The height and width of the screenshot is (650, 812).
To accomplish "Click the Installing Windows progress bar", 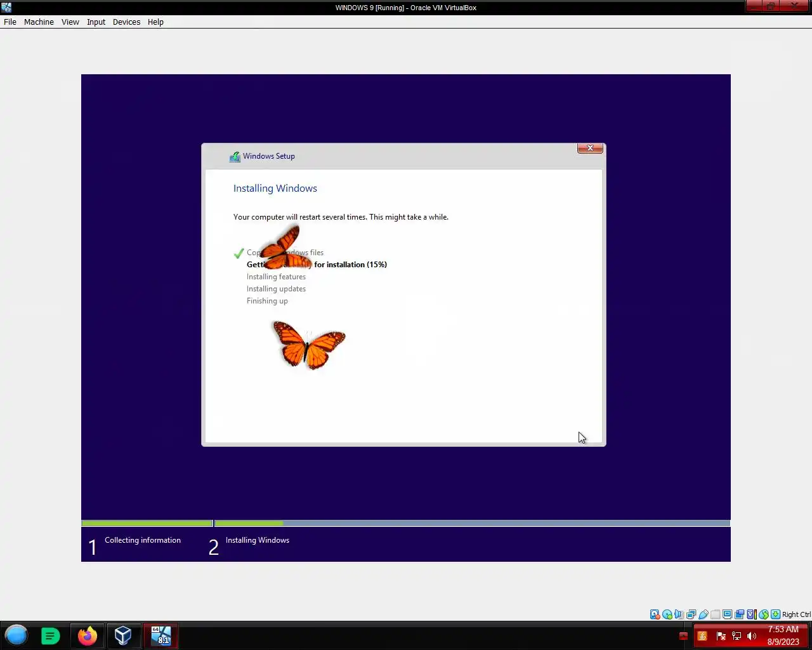I will 472,524.
